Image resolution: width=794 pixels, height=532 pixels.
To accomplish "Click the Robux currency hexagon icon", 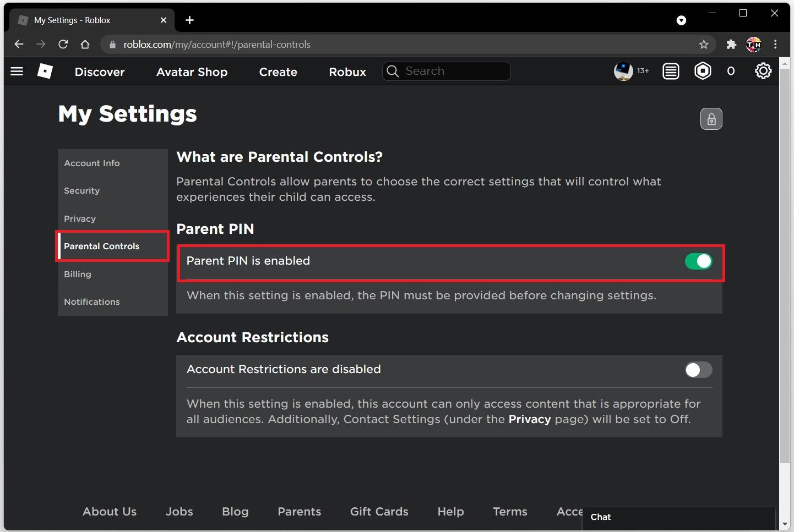I will [703, 71].
